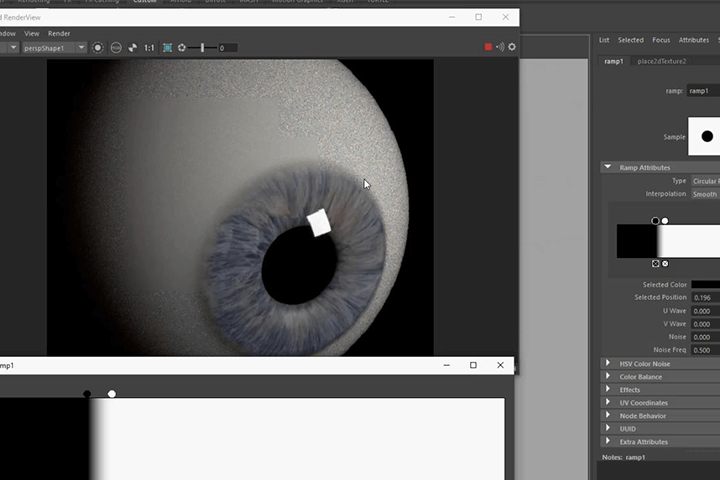This screenshot has width=720, height=480.
Task: Select the black circular ramp handle in Attribute Editor
Action: click(x=655, y=221)
